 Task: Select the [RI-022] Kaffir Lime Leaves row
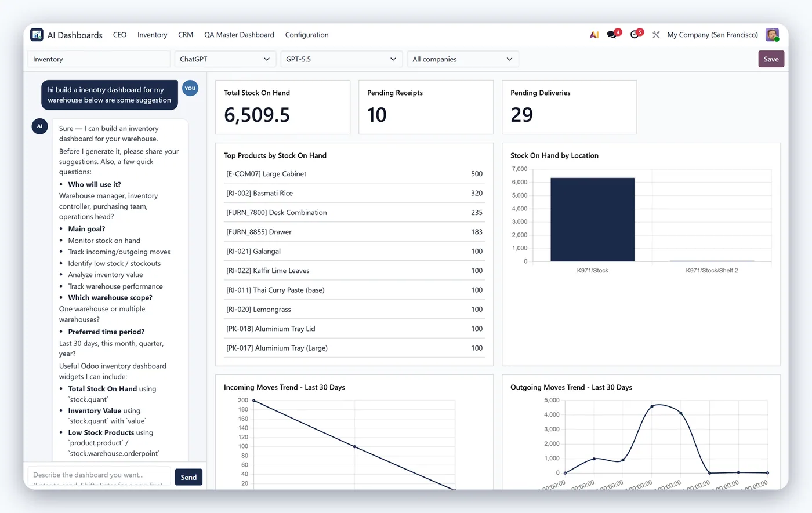[354, 271]
